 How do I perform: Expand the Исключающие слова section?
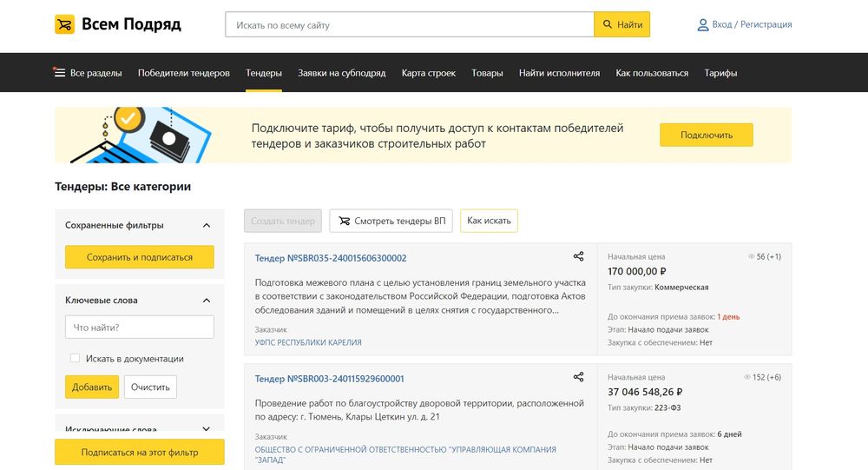point(207,428)
